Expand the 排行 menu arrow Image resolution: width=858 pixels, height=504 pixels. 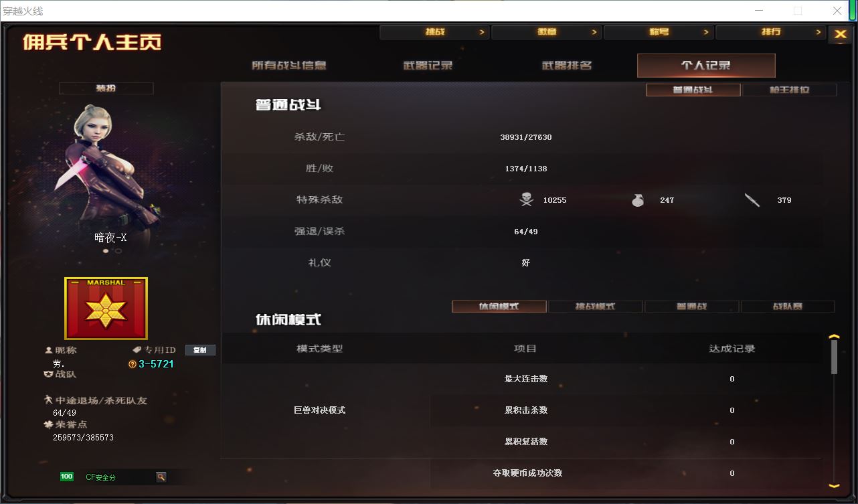818,32
